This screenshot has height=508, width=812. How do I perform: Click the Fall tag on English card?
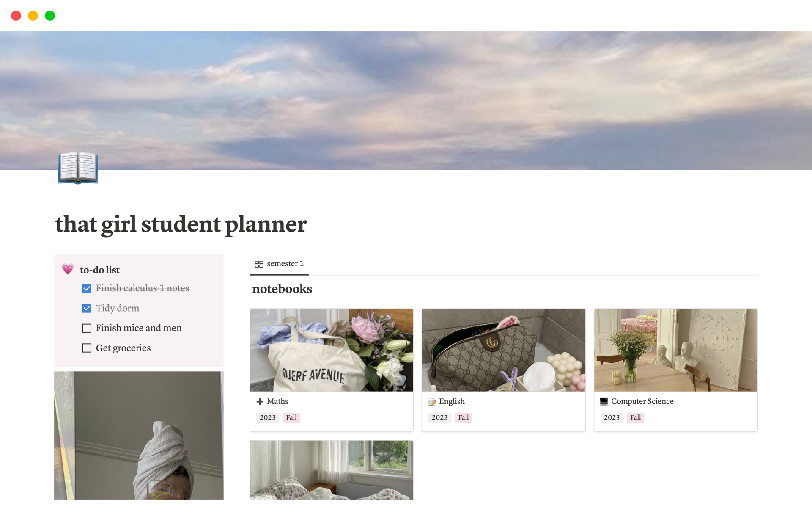[463, 417]
